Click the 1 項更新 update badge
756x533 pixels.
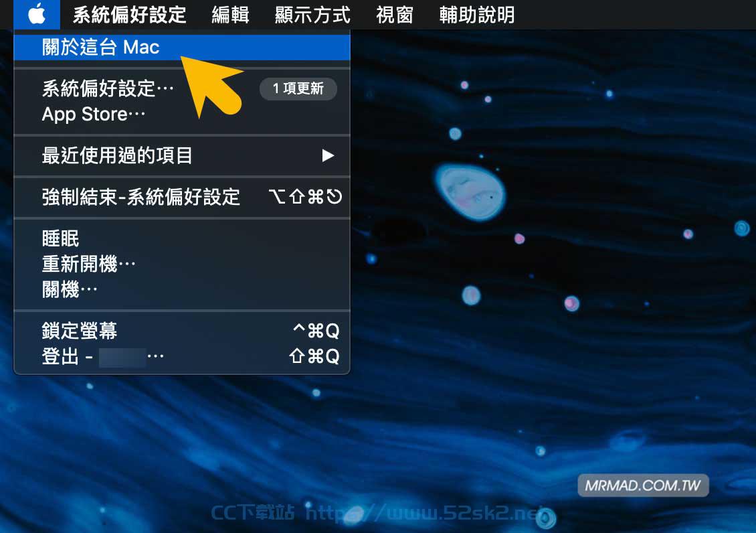pos(298,89)
